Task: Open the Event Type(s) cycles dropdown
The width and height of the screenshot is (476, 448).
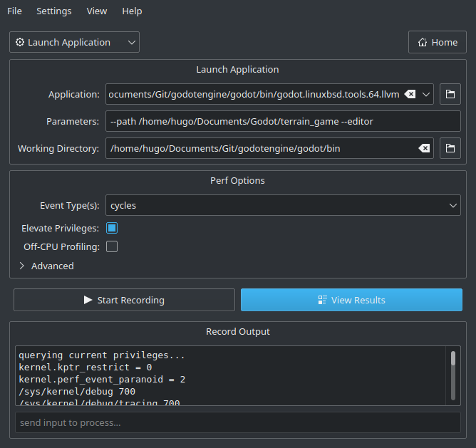Action: click(283, 205)
